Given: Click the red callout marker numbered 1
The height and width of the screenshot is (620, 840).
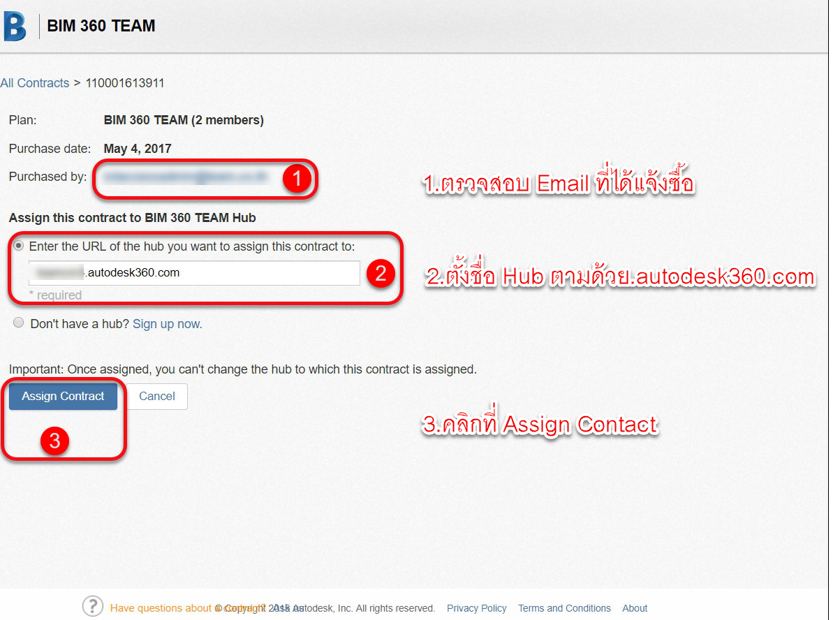Looking at the screenshot, I should pyautogui.click(x=298, y=179).
